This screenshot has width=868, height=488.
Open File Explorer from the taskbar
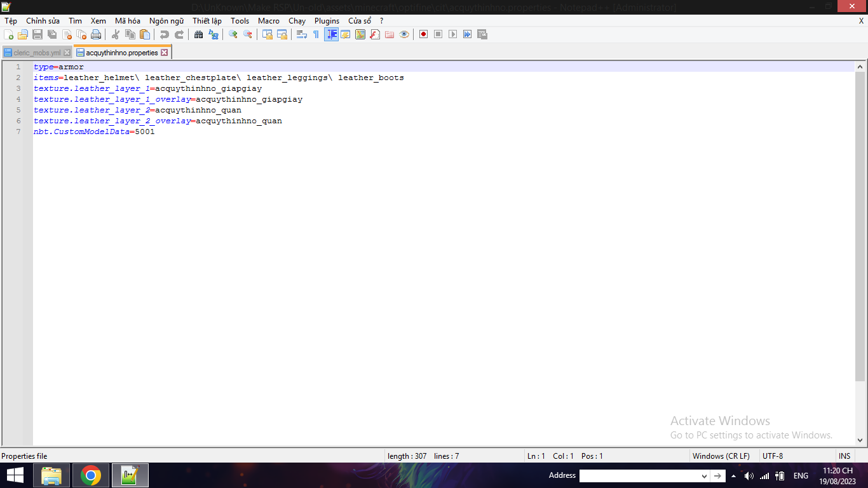(x=51, y=475)
